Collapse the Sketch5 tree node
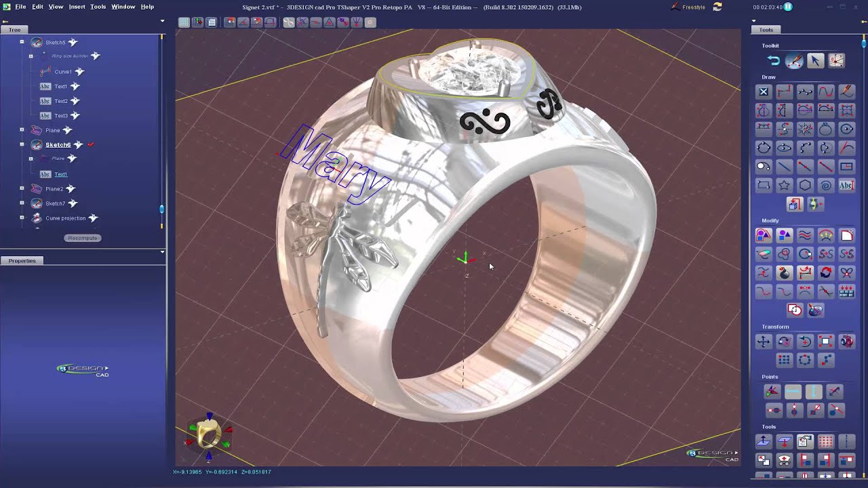Viewport: 868px width, 488px height. (x=22, y=42)
